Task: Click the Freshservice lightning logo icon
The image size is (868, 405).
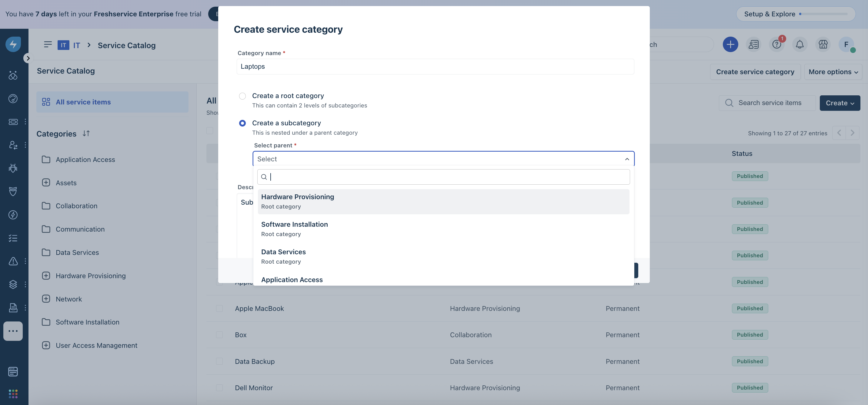Action: coord(13,44)
